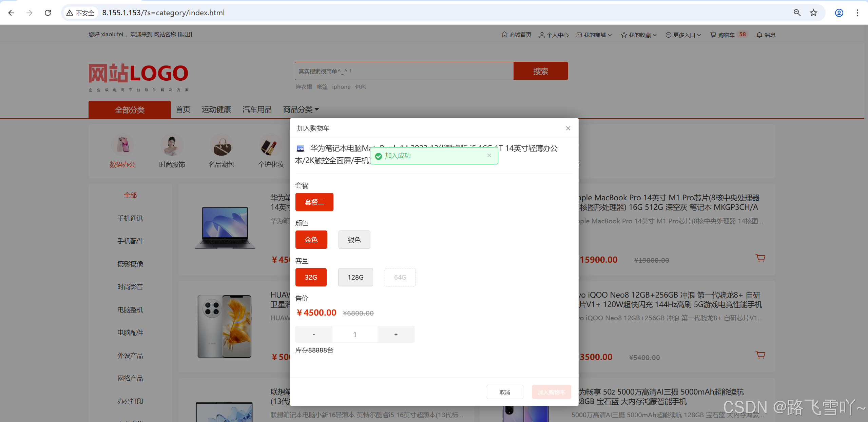This screenshot has width=868, height=422.
Task: Open the 商品分类 dropdown in nav
Action: [301, 109]
